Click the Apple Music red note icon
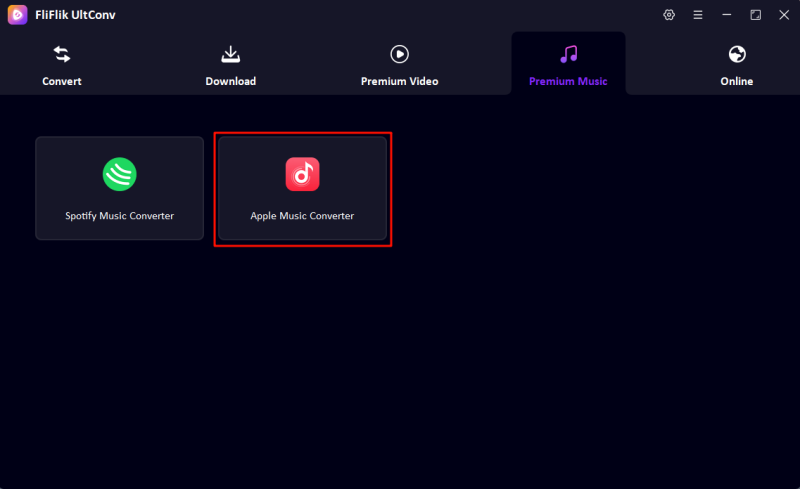 coord(303,174)
